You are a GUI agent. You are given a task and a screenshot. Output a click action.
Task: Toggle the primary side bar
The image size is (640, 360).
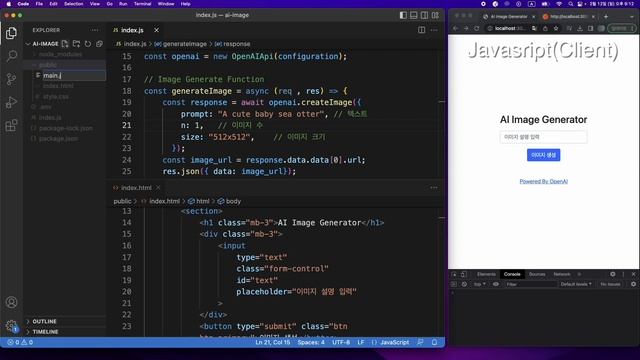(403, 15)
